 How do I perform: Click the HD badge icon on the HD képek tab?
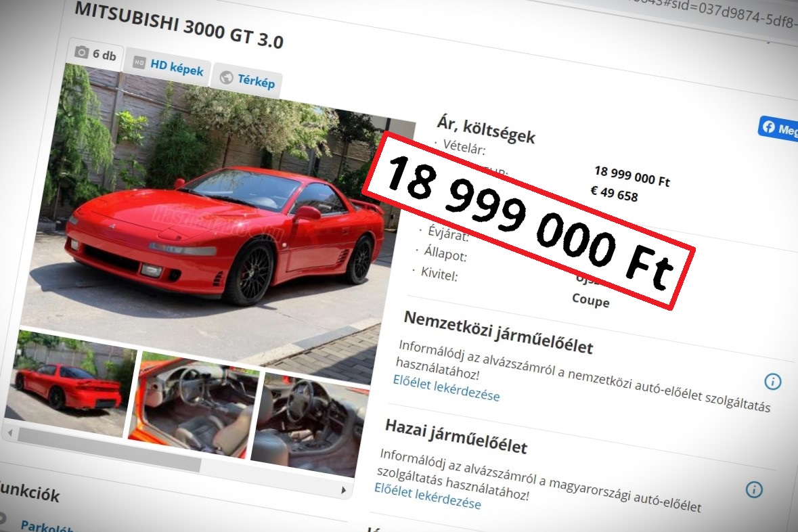[x=139, y=62]
